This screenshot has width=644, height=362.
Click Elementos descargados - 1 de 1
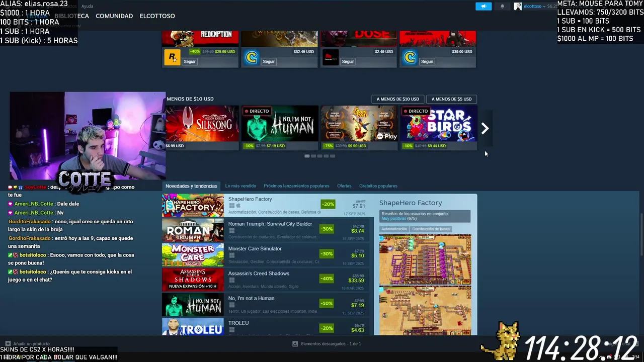coord(331,344)
